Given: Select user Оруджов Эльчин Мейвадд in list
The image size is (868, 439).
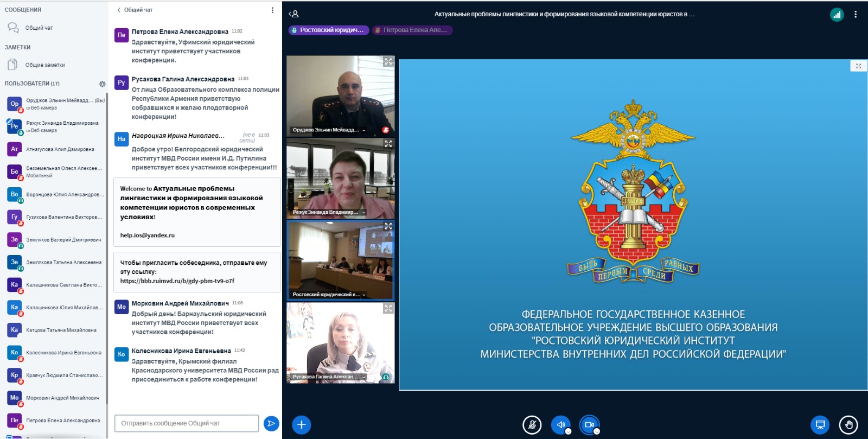Looking at the screenshot, I should [x=54, y=104].
